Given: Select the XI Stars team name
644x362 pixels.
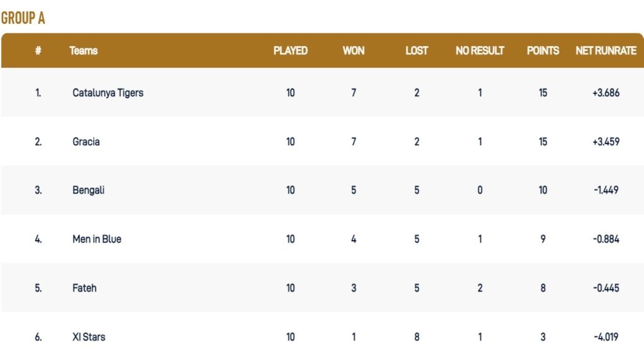Looking at the screenshot, I should tap(89, 337).
